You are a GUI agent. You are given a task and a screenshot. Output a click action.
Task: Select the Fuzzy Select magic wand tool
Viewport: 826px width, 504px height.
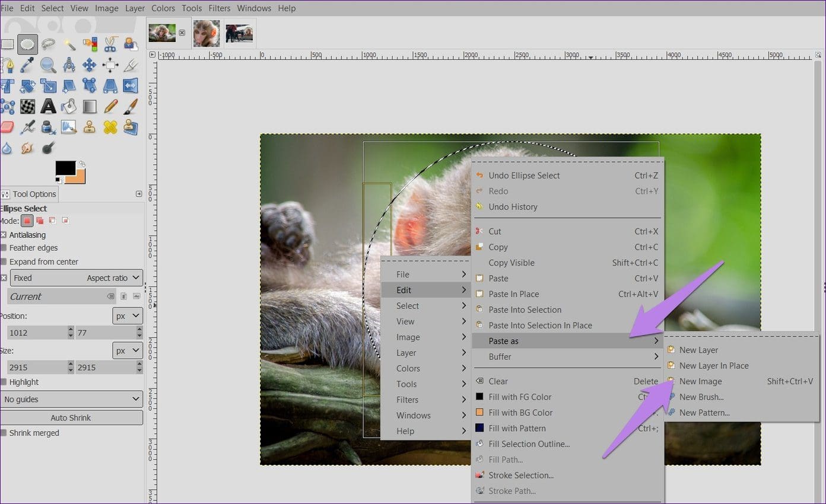tap(69, 44)
